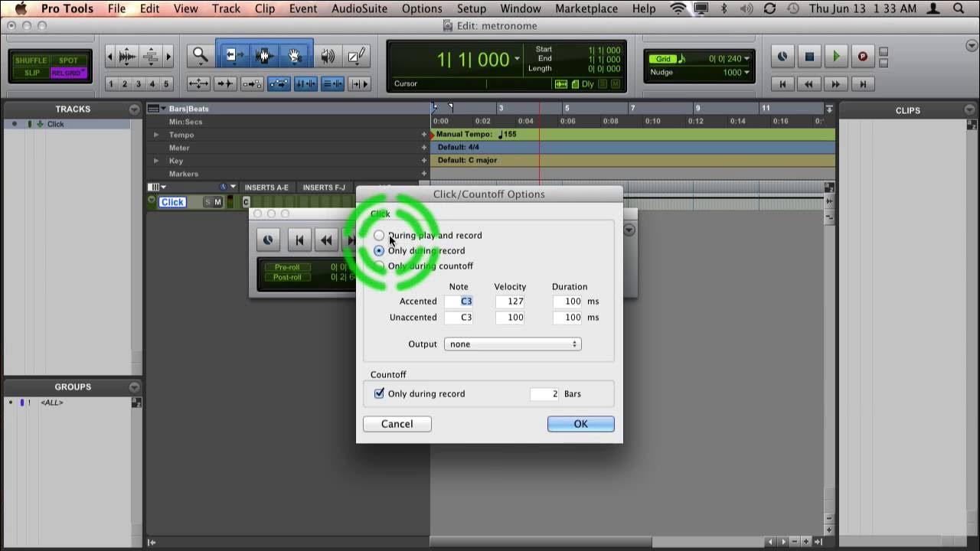Click Go to End in main toolbar
The width and height of the screenshot is (980, 551).
point(863,84)
